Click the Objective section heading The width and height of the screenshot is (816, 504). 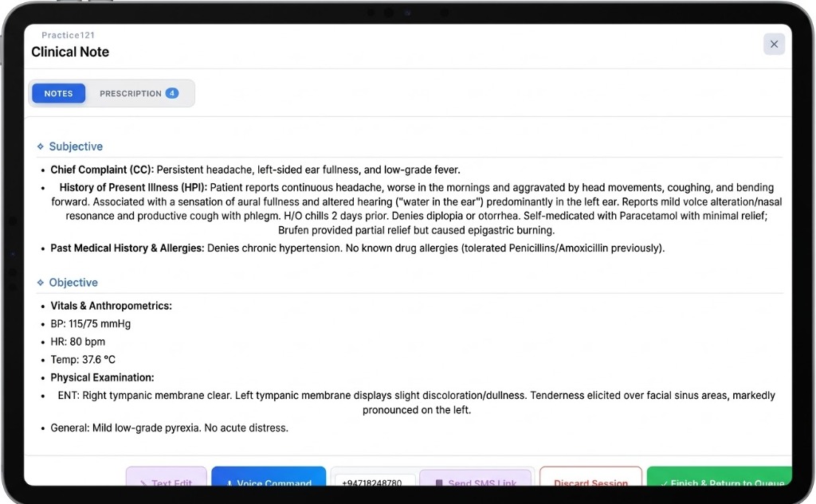[73, 283]
